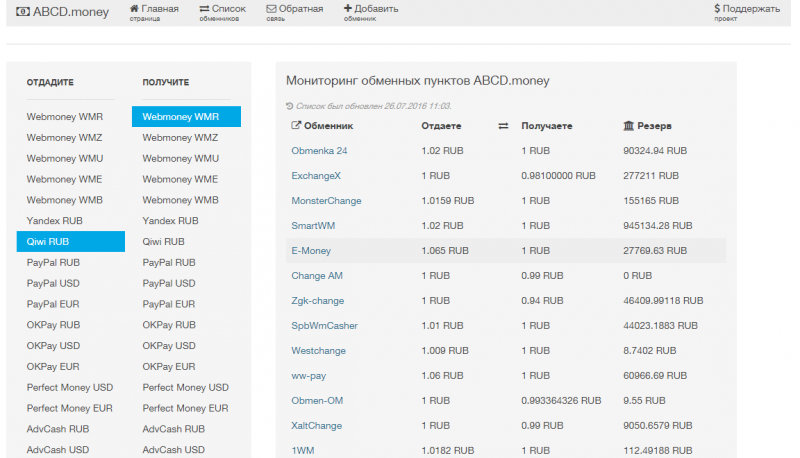Click the plus icon beside Добавить

pyautogui.click(x=347, y=8)
